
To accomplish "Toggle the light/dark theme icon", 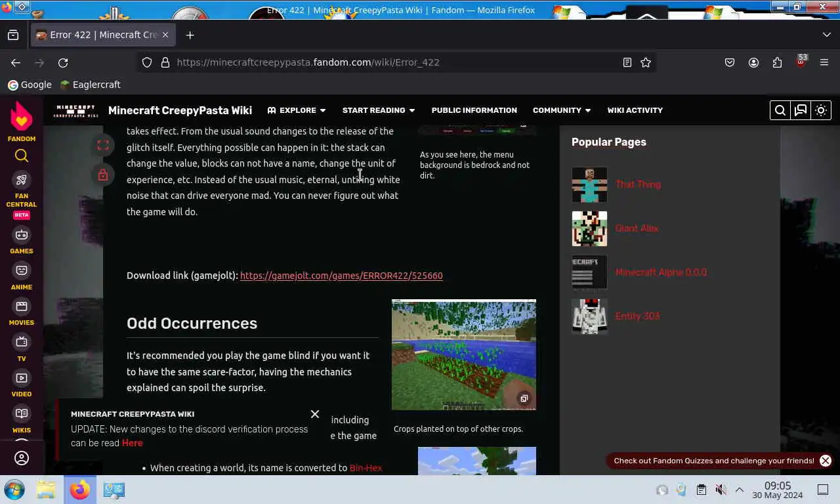I will [821, 110].
